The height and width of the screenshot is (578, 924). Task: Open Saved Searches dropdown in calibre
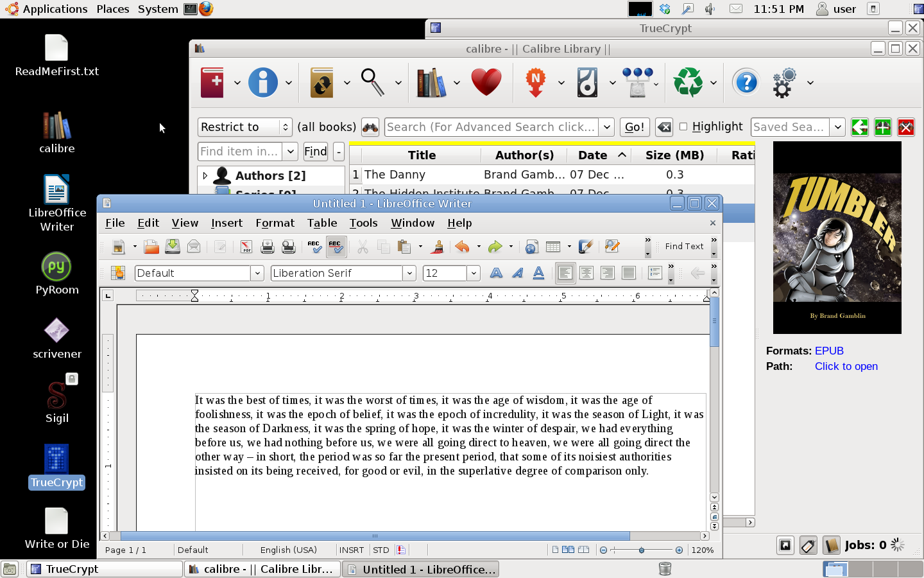click(838, 127)
